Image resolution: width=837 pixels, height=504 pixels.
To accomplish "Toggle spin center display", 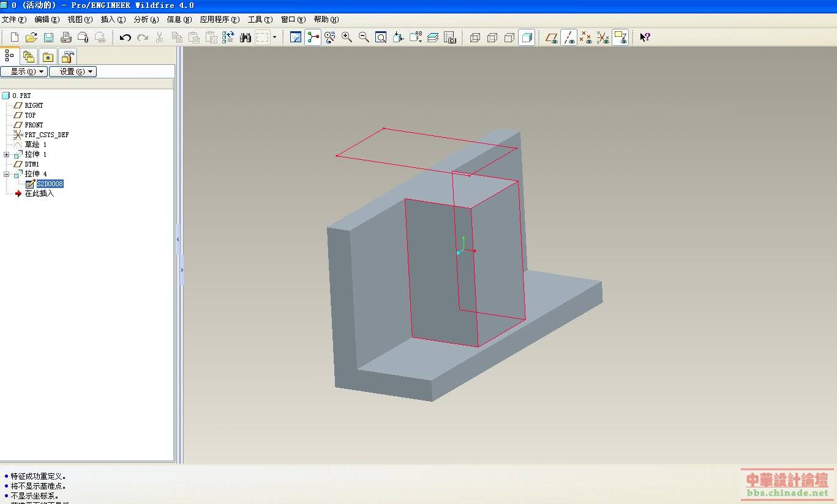I will 313,37.
